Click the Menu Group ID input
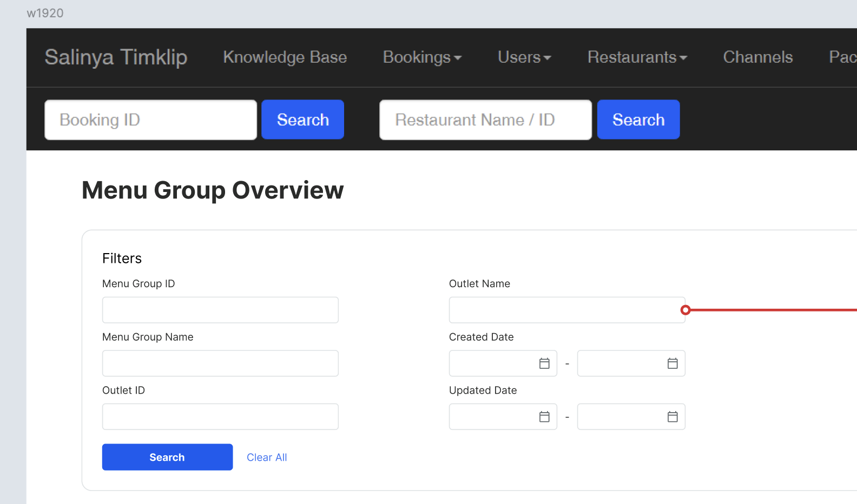 pos(220,310)
